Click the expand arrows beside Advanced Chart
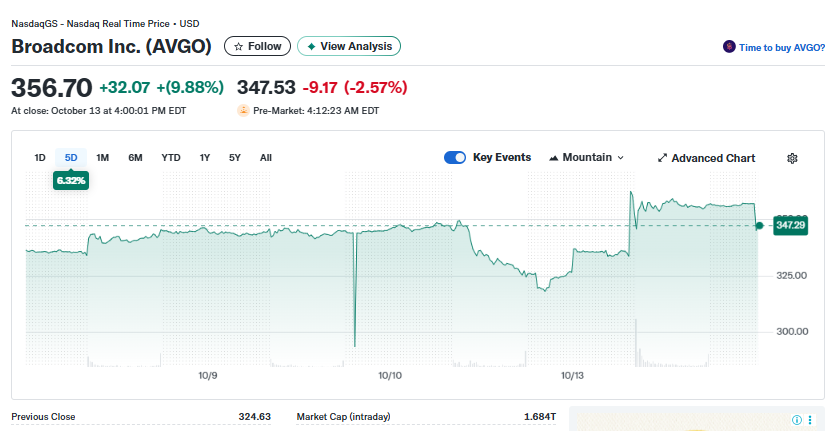This screenshot has height=431, width=836. [662, 158]
